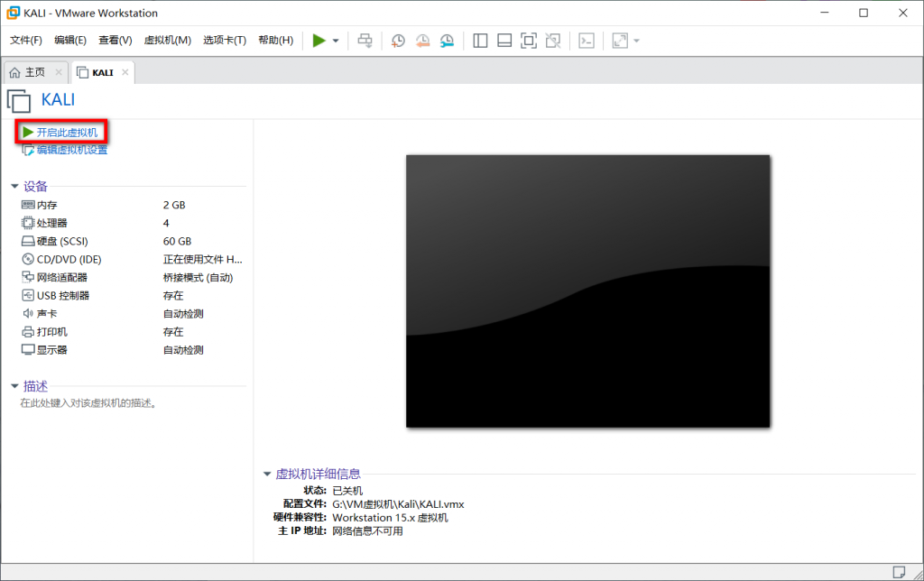The height and width of the screenshot is (581, 924).
Task: Open the 虚拟机(M) menu
Action: point(167,40)
